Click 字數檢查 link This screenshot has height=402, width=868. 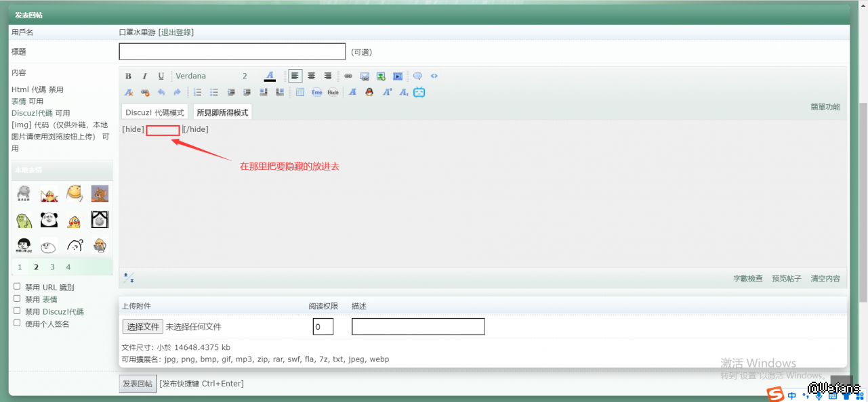pos(748,279)
